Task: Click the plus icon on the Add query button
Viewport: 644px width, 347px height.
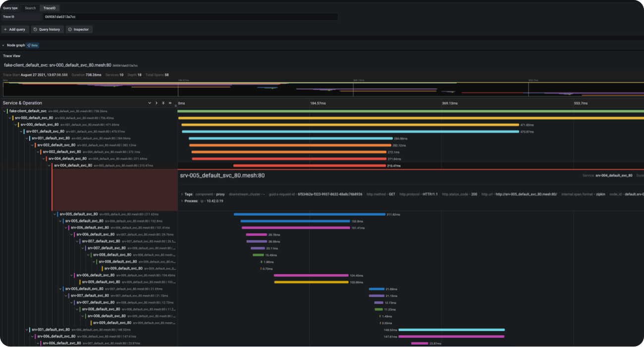Action: coord(6,29)
